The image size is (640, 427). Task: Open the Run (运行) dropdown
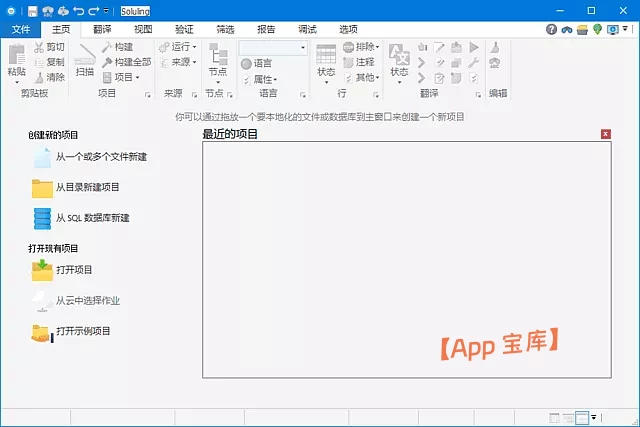(x=178, y=47)
